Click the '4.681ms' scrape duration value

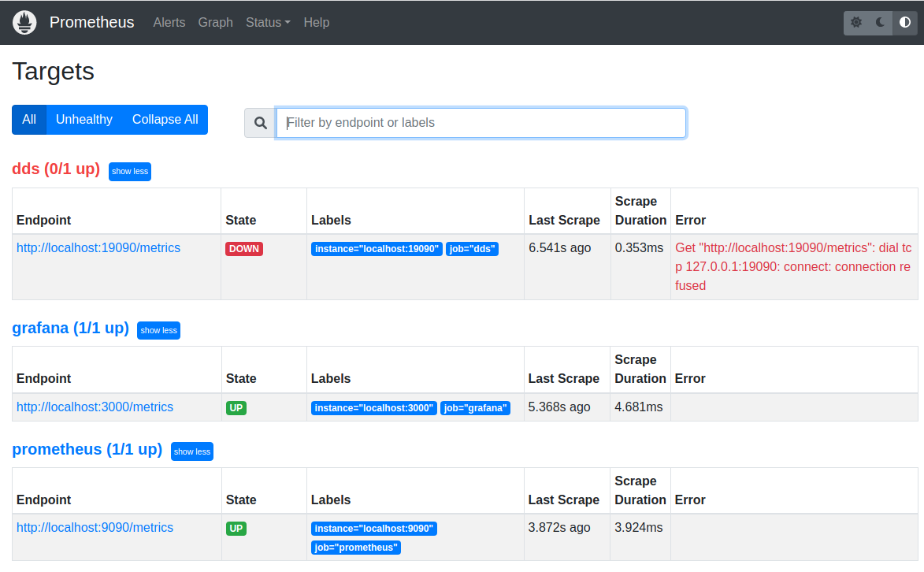[639, 407]
